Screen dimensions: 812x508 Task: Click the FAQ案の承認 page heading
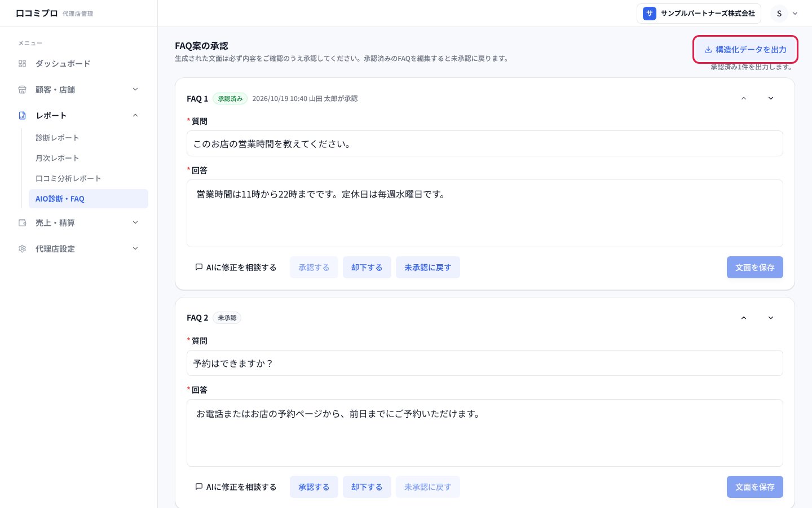point(201,46)
